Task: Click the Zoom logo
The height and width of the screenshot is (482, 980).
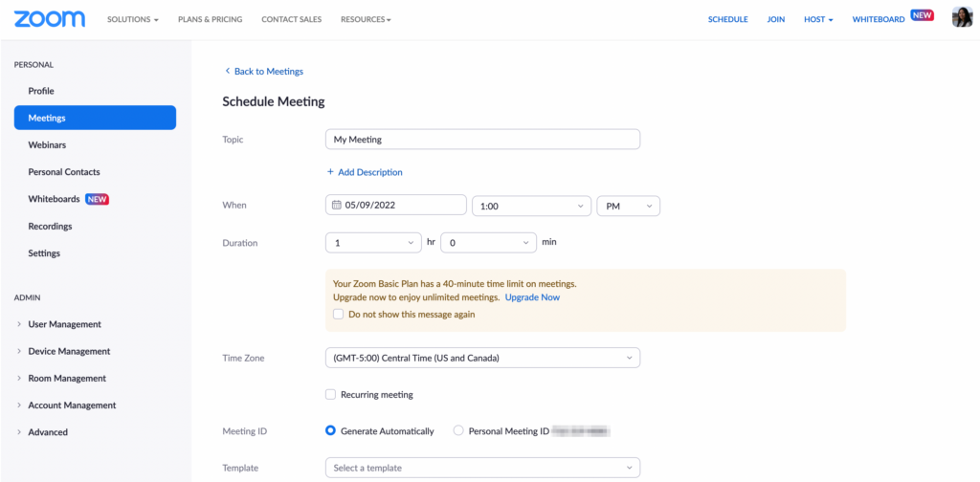Action: pos(50,19)
